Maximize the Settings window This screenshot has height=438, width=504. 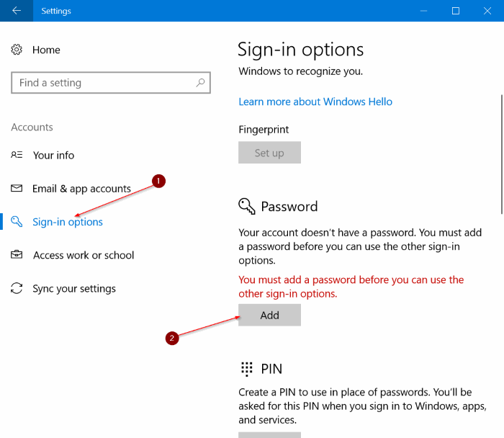pos(456,11)
